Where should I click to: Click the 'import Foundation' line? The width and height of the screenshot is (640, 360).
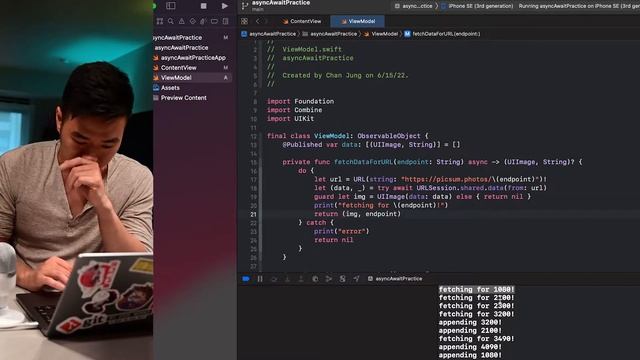click(300, 101)
